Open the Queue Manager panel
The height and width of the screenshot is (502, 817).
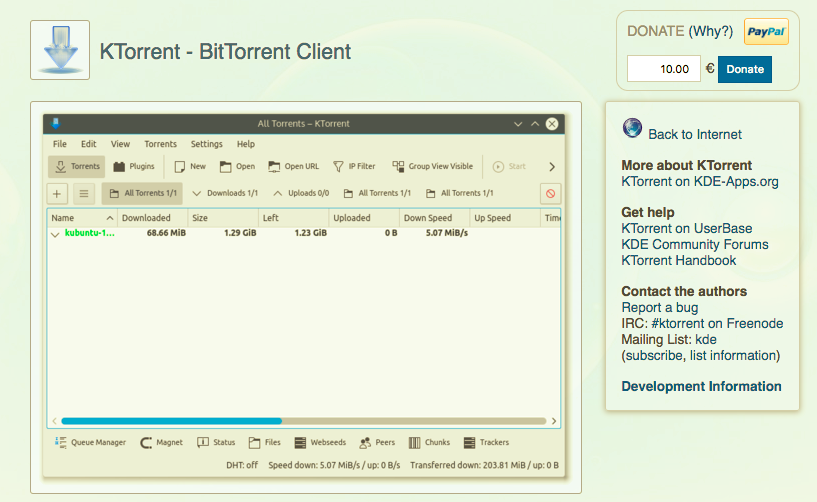coord(90,443)
